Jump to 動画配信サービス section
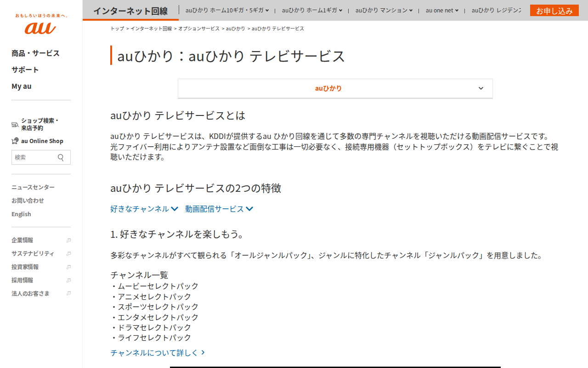The width and height of the screenshot is (588, 368). (219, 209)
